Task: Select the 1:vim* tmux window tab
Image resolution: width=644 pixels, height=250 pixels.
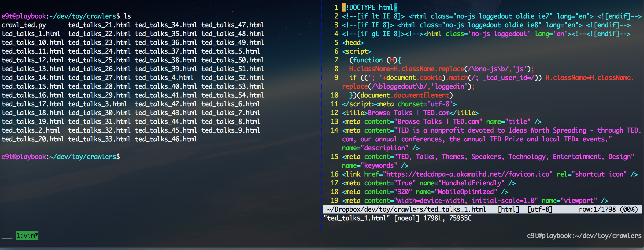Action: point(27,235)
